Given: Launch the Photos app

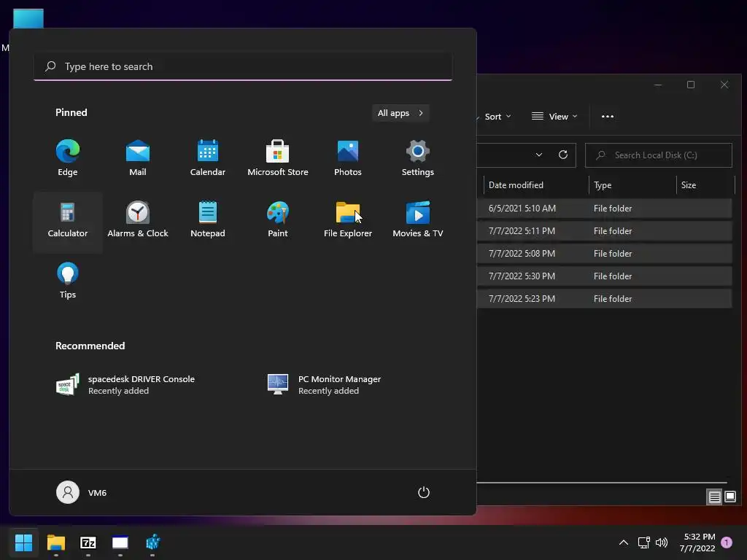Looking at the screenshot, I should tap(348, 158).
